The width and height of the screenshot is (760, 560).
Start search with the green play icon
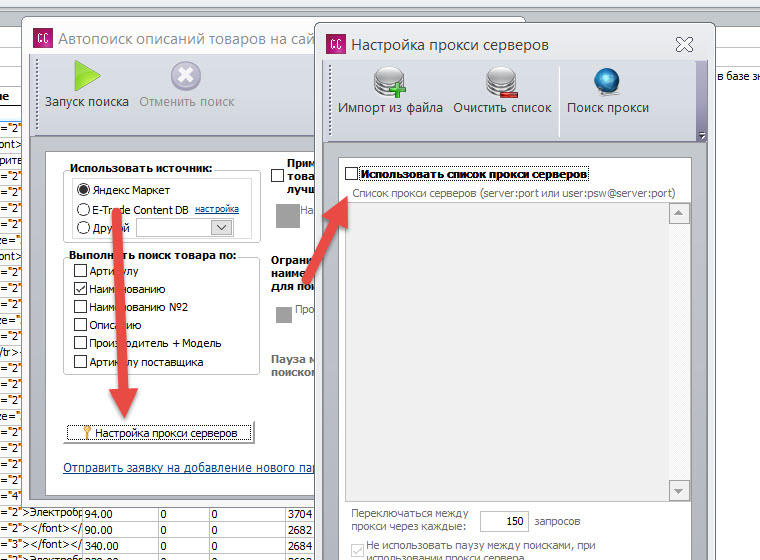coord(87,76)
